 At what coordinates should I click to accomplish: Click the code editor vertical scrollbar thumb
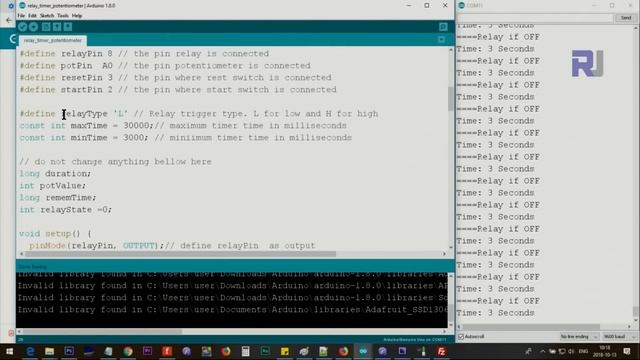click(451, 98)
